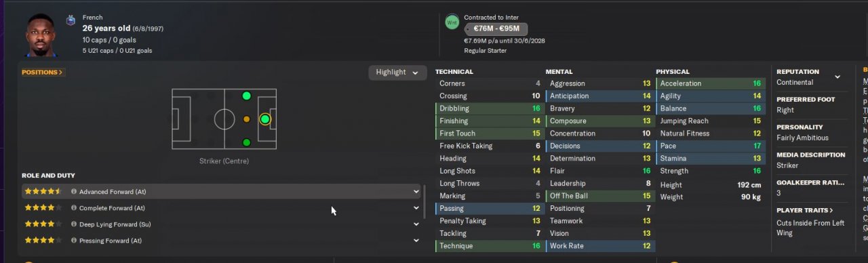Screen dimensions: 868x263
Task: Click the info icon beside Complete Forward
Action: tap(74, 208)
